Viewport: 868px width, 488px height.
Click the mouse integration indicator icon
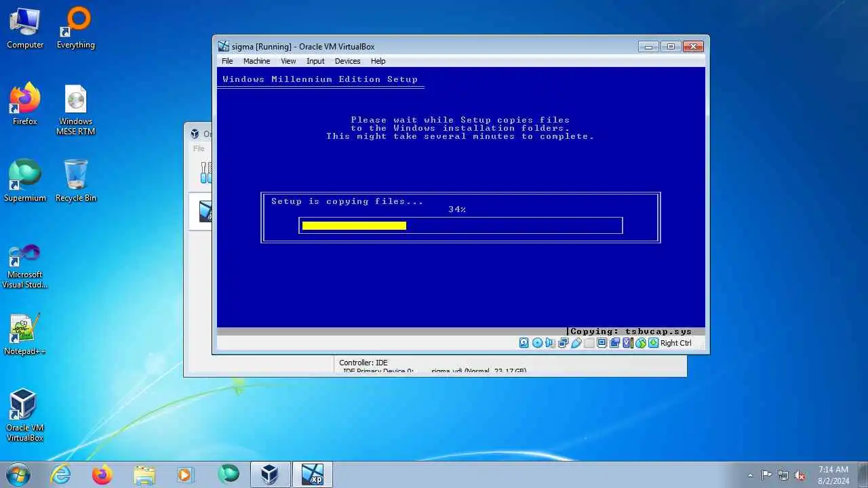640,343
